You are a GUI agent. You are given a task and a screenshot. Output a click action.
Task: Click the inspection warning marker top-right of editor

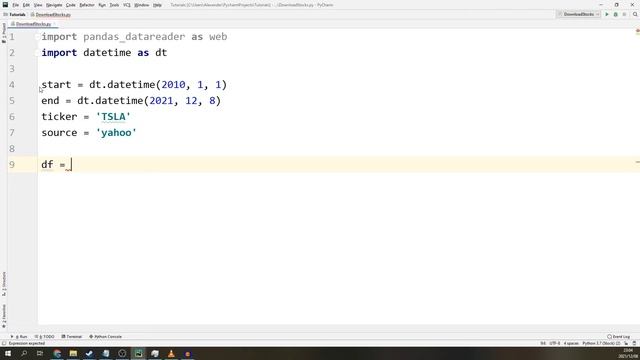[638, 31]
